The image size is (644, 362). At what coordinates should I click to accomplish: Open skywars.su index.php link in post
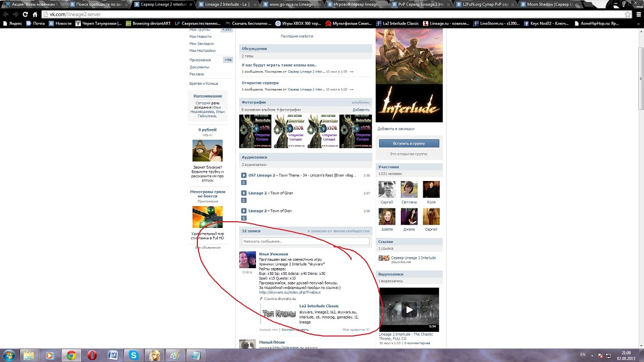tap(290, 292)
